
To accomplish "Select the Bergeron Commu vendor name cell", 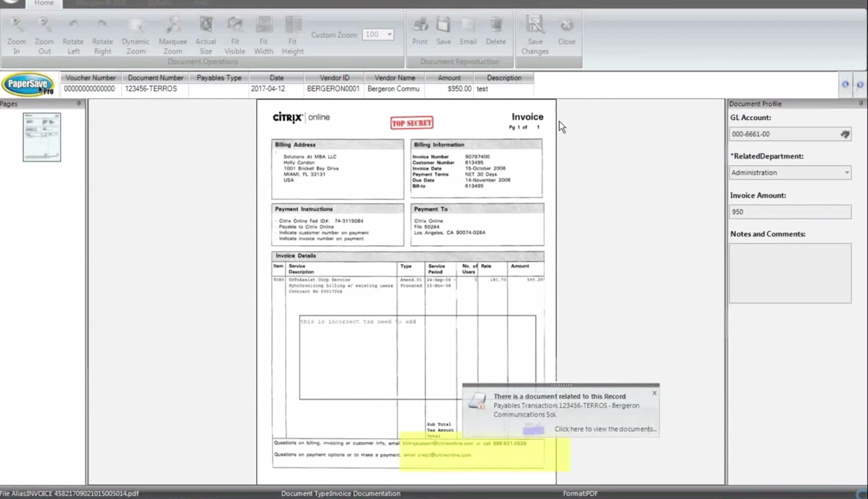I will point(395,89).
